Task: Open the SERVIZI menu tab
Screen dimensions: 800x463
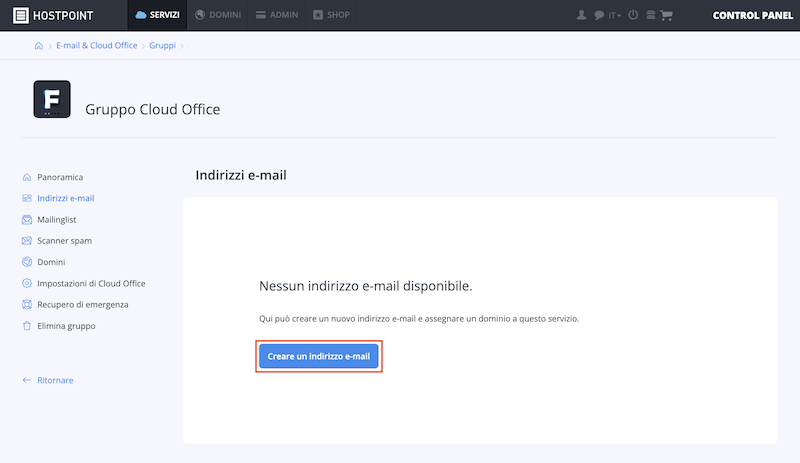Action: pos(157,15)
